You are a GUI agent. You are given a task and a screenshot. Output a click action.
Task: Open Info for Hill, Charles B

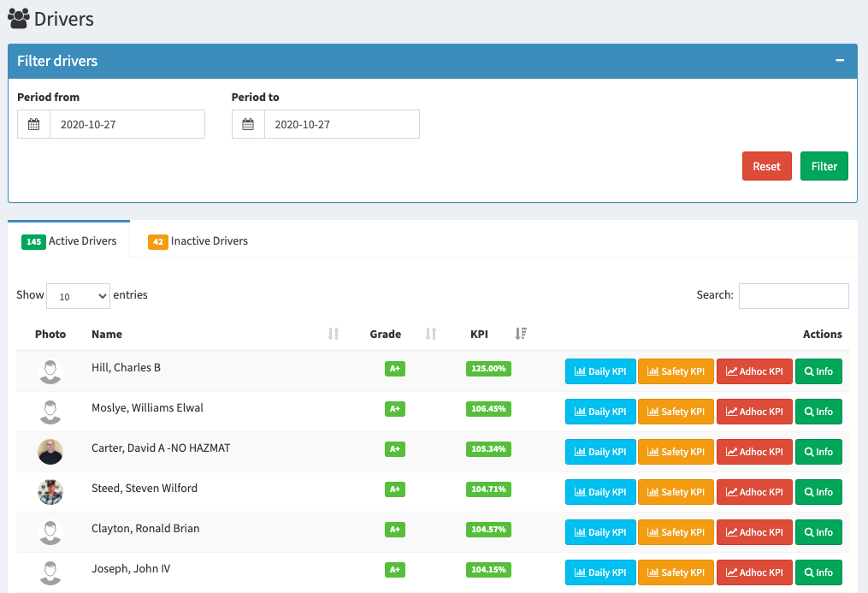pos(818,371)
